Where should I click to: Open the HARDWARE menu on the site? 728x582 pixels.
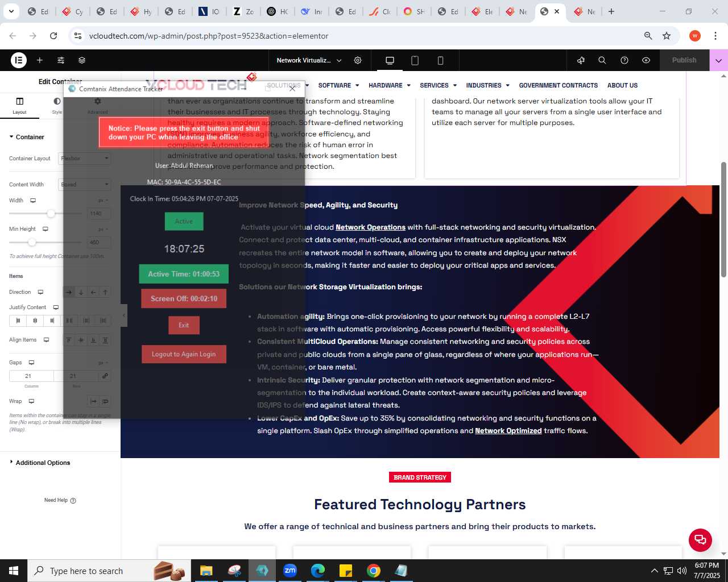coord(390,85)
